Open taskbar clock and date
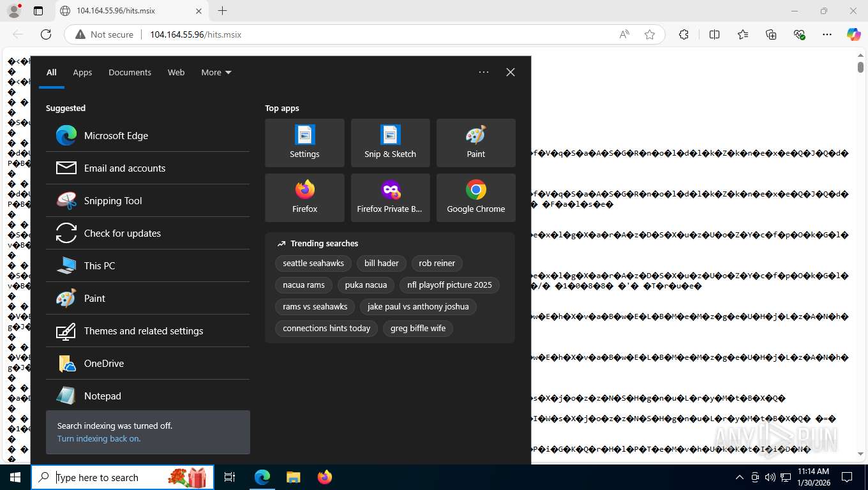 [x=813, y=477]
